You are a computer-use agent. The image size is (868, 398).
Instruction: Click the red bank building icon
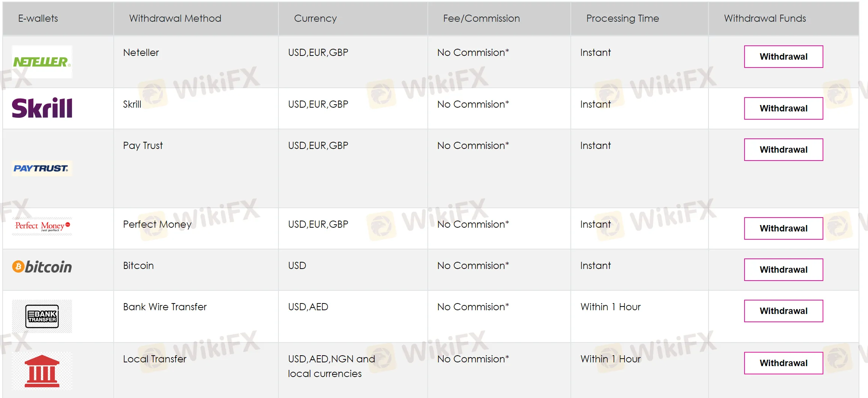tap(42, 371)
